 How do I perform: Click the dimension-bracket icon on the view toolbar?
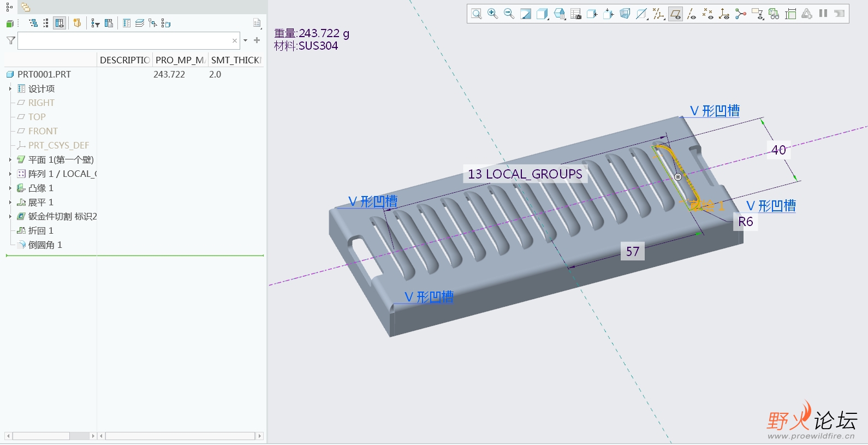790,14
